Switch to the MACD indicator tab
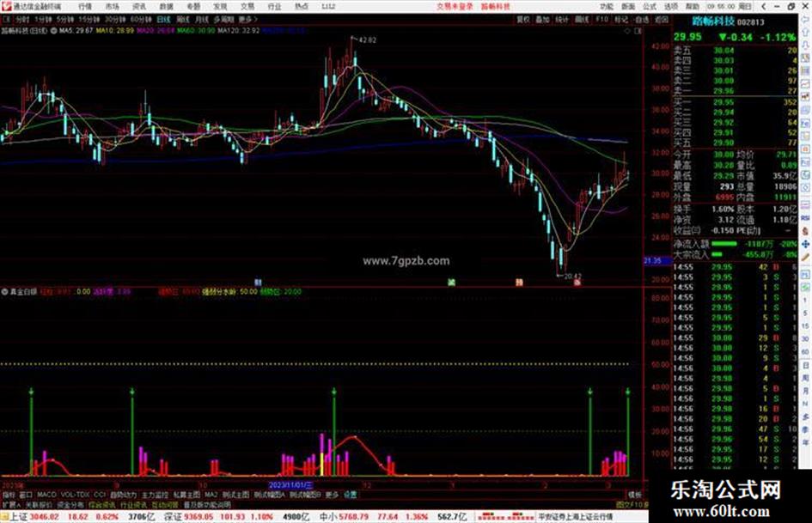Viewport: 812px width, 523px height. coord(46,495)
